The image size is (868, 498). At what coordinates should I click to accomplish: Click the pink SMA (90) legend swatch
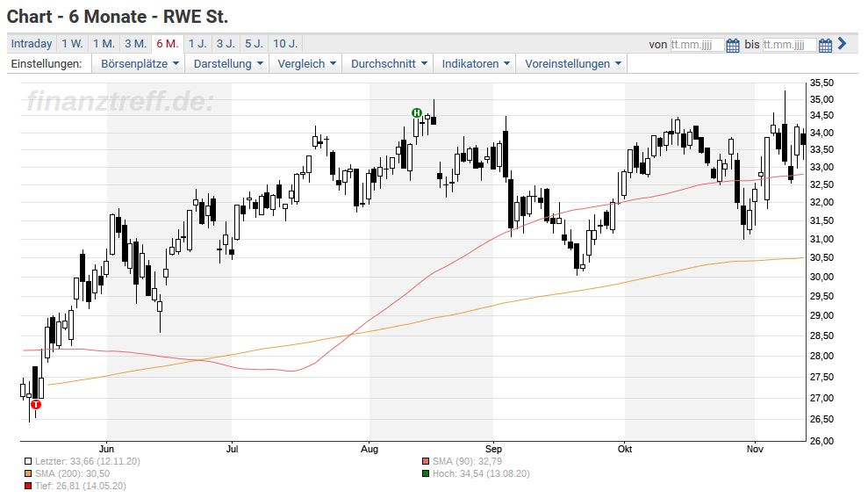pos(425,461)
